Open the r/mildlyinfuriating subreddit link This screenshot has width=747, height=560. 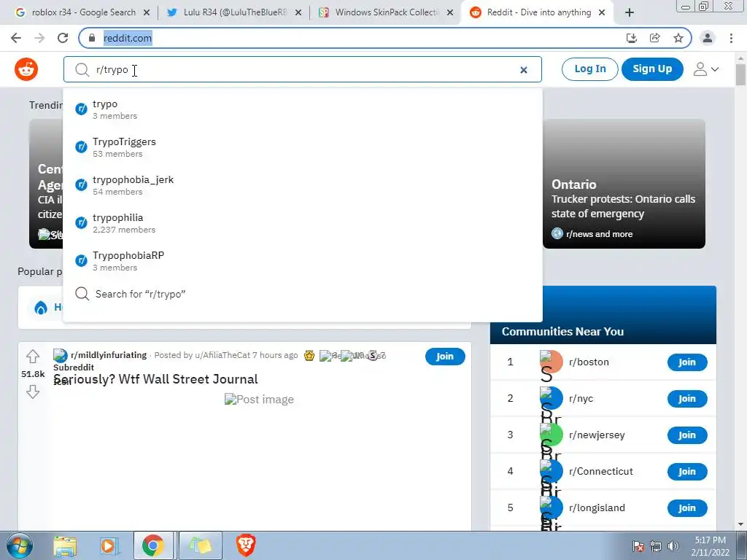point(109,355)
